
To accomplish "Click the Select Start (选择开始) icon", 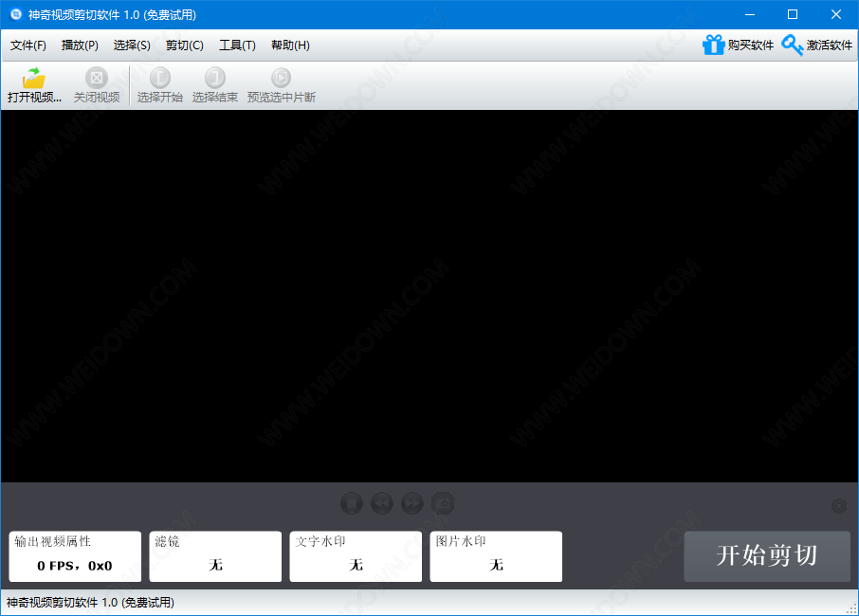I will (160, 79).
